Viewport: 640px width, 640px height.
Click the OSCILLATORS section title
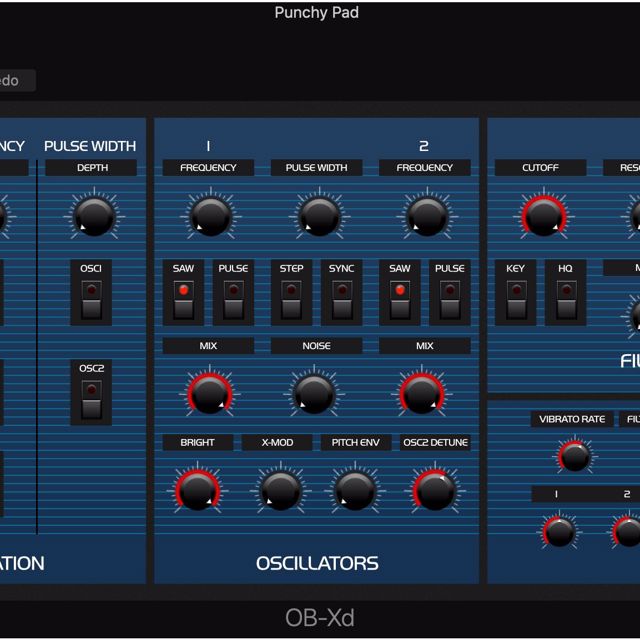pyautogui.click(x=317, y=563)
